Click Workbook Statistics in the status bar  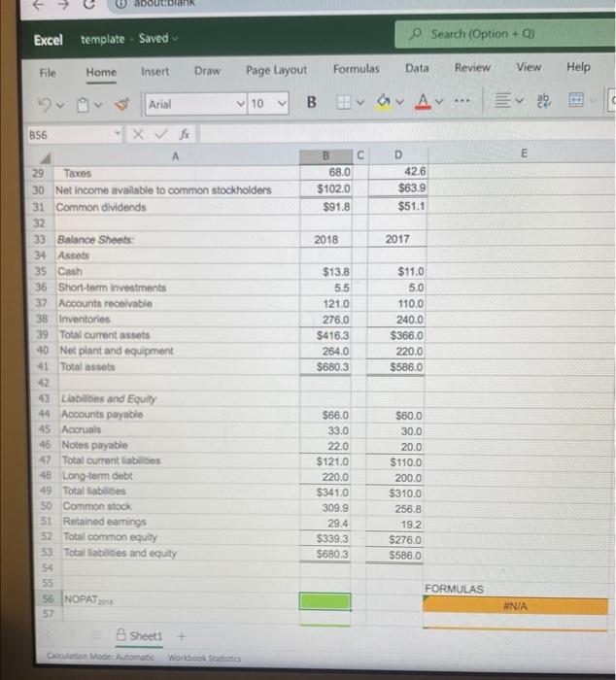pyautogui.click(x=204, y=658)
